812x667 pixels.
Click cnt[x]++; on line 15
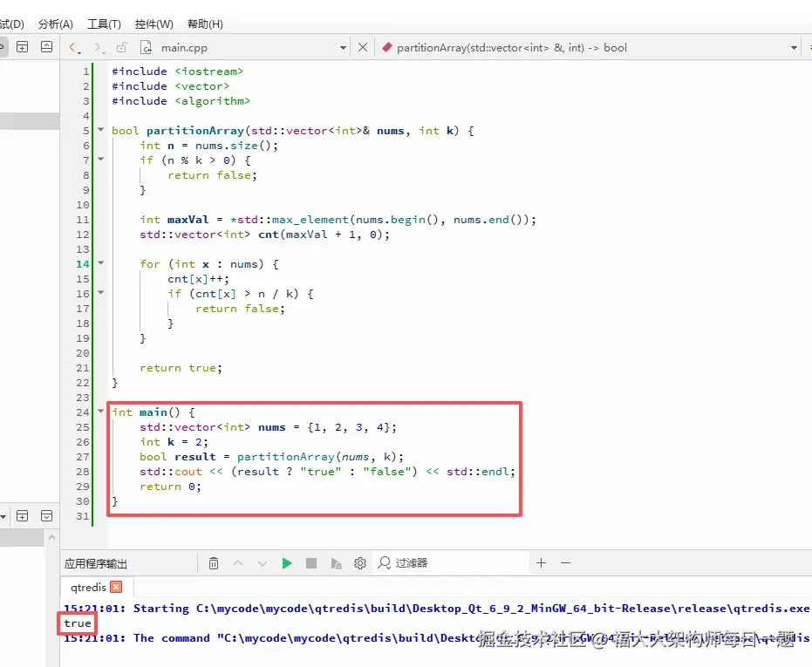pos(198,279)
